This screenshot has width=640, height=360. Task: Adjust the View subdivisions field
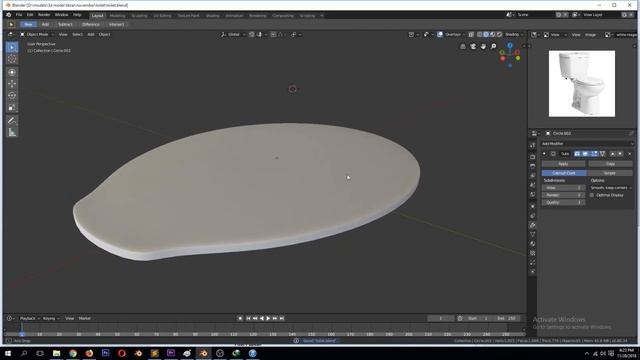coord(563,188)
